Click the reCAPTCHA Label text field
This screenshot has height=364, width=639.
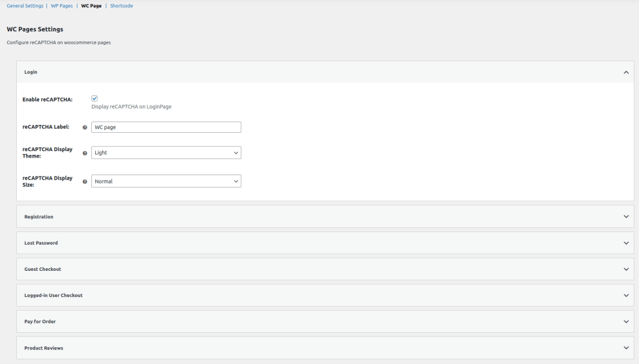tap(166, 127)
